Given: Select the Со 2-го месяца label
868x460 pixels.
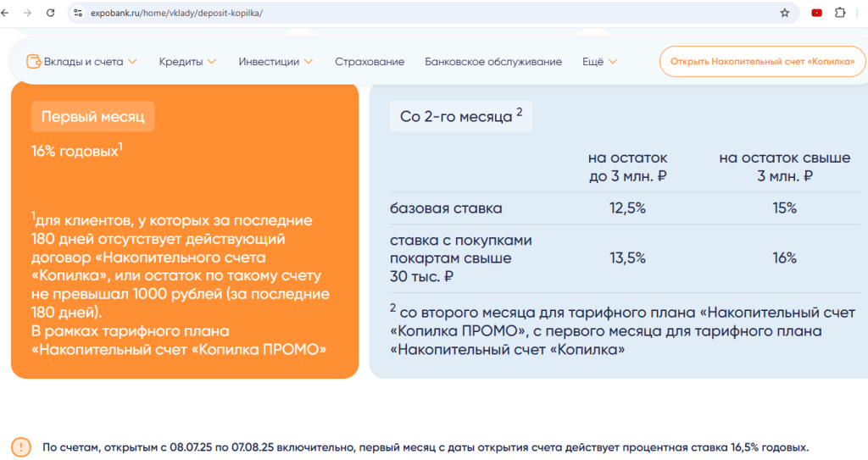Looking at the screenshot, I should click(461, 116).
